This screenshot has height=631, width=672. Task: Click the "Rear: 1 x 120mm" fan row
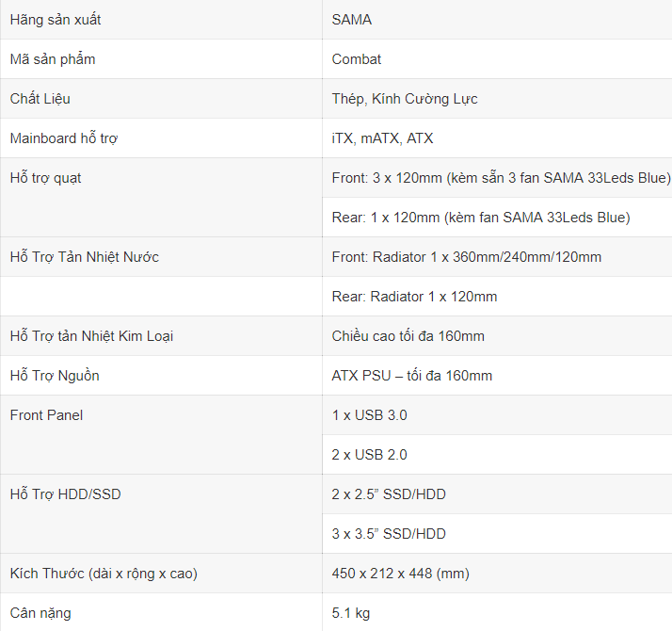(481, 218)
